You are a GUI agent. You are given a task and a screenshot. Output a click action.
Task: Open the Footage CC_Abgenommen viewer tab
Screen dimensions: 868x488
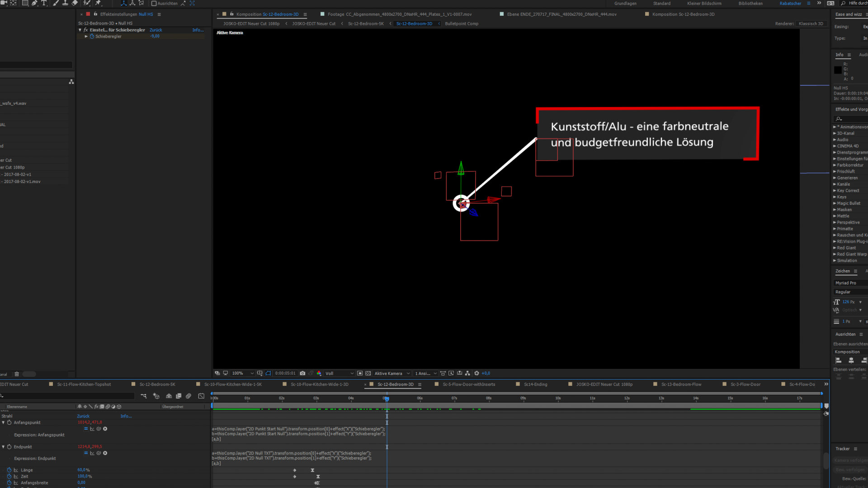click(x=399, y=14)
